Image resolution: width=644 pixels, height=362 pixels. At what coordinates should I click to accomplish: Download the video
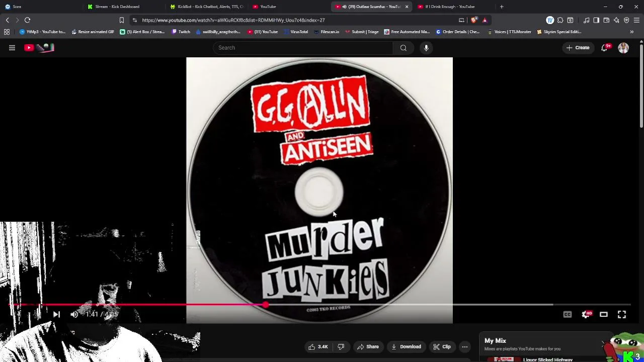tap(406, 346)
